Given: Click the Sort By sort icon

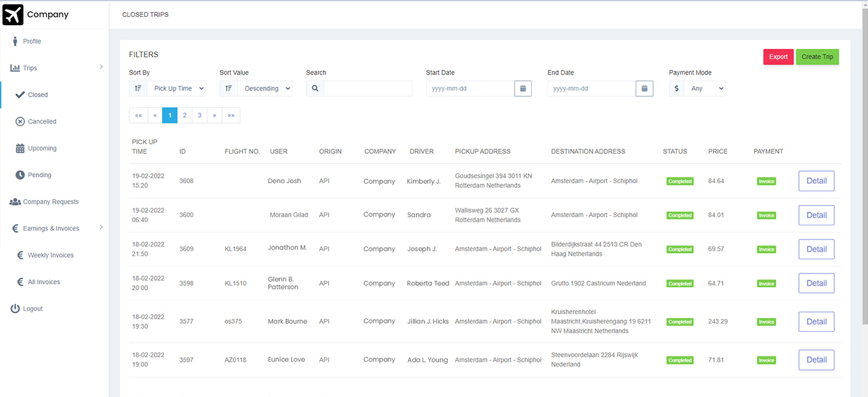Looking at the screenshot, I should coord(138,88).
